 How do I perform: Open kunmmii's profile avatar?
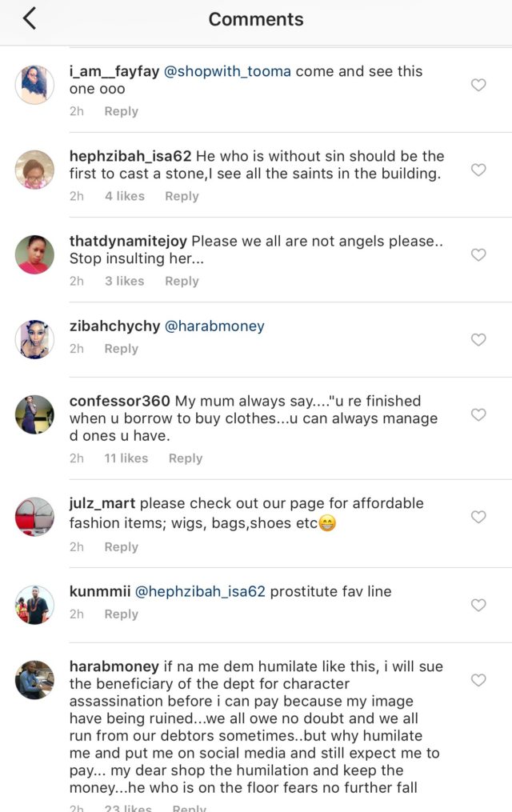tap(35, 605)
